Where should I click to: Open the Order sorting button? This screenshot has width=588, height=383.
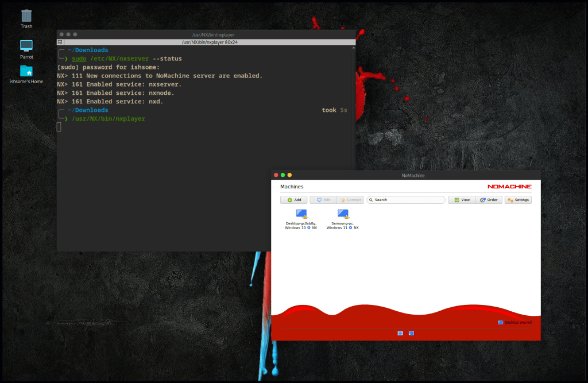489,200
